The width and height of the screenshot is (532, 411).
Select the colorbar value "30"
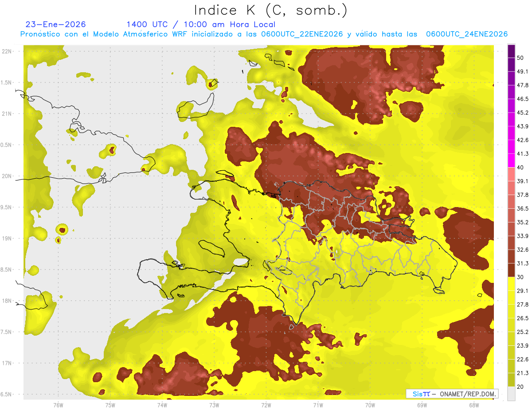coord(520,277)
